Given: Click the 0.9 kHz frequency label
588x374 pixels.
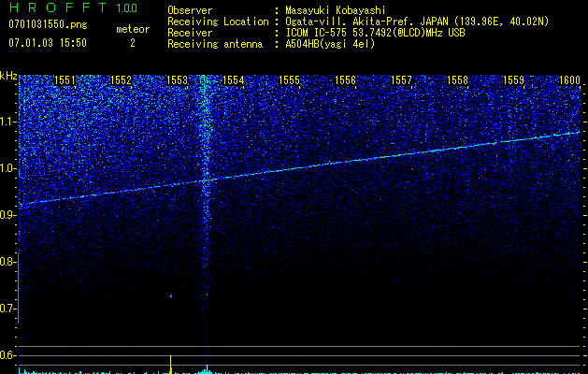Looking at the screenshot, I should pos(8,215).
